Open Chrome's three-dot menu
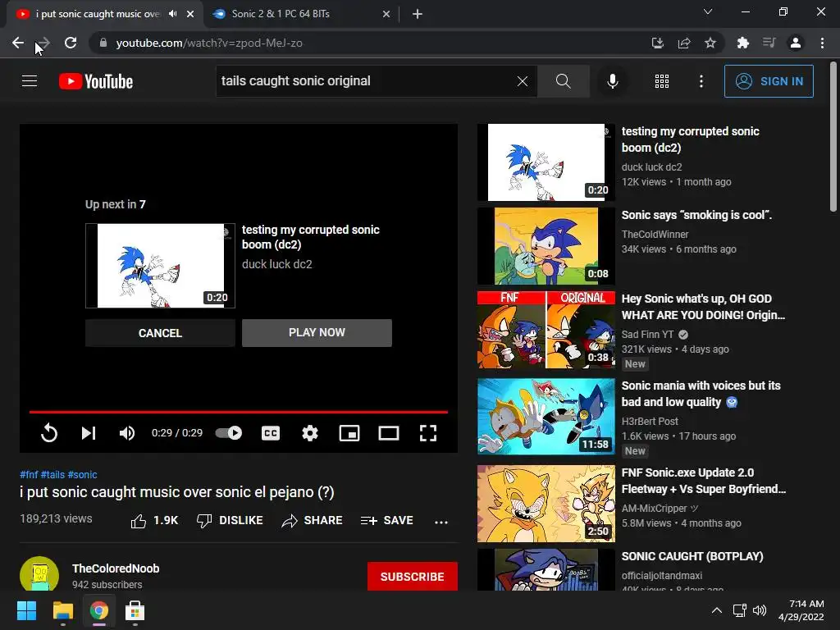This screenshot has height=630, width=840. click(x=822, y=43)
